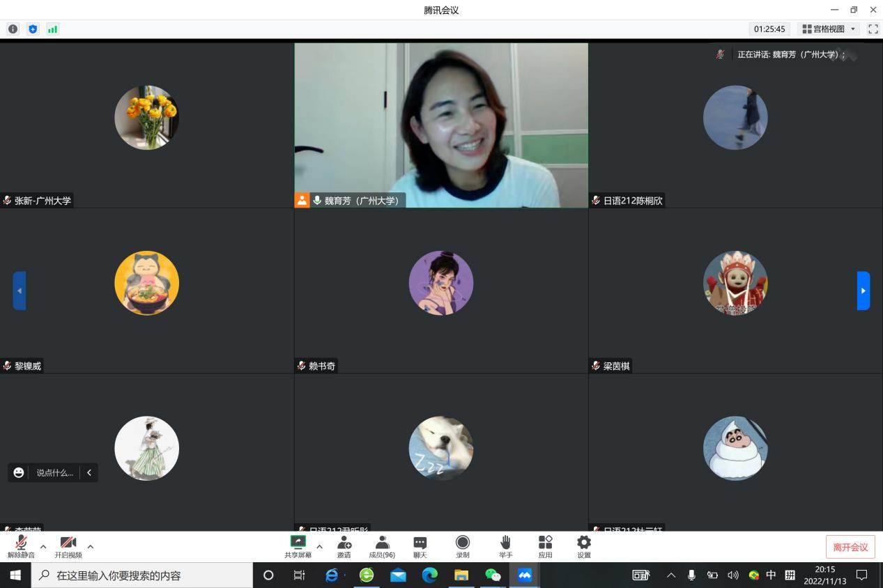Click the red 离开会议 button
The width and height of the screenshot is (883, 588).
[850, 547]
